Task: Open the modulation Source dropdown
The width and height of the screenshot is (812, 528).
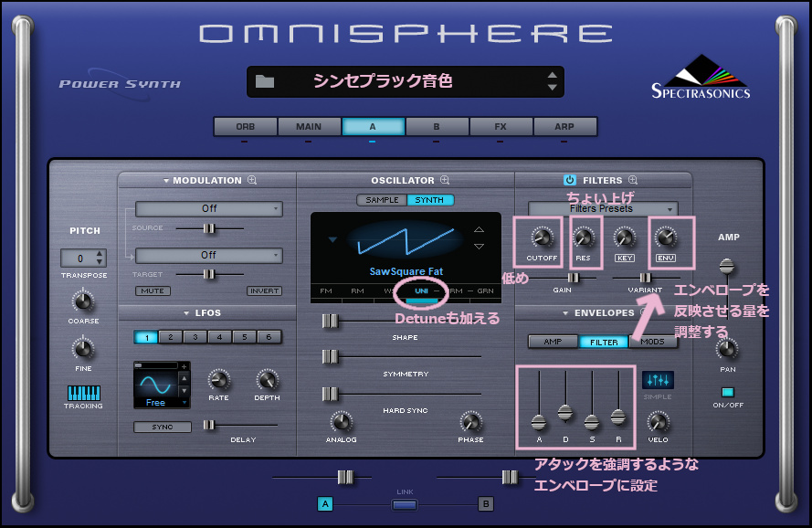Action: coord(209,209)
